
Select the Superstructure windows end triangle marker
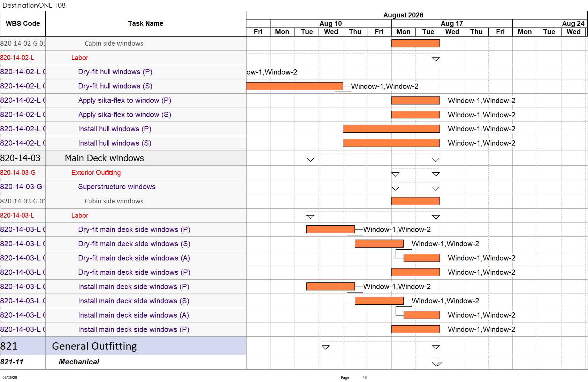pos(436,188)
